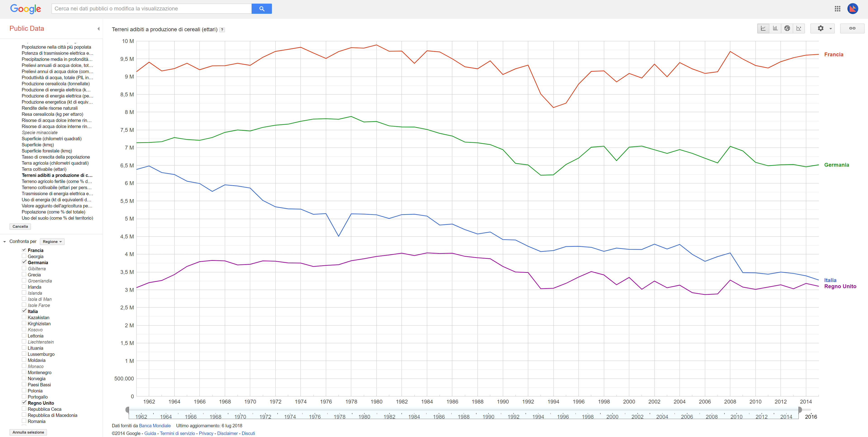Click the right handle of the year slider
Viewport: 868px width, 437px height.
point(800,410)
